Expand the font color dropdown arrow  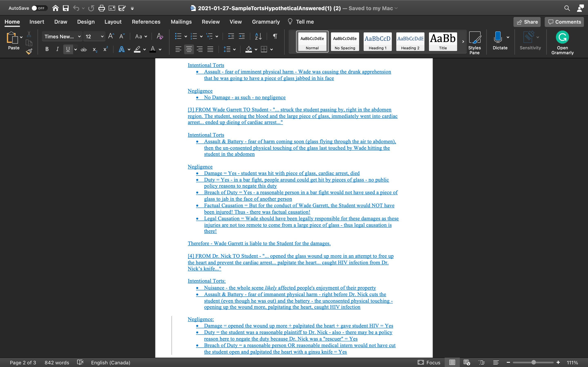pyautogui.click(x=160, y=49)
